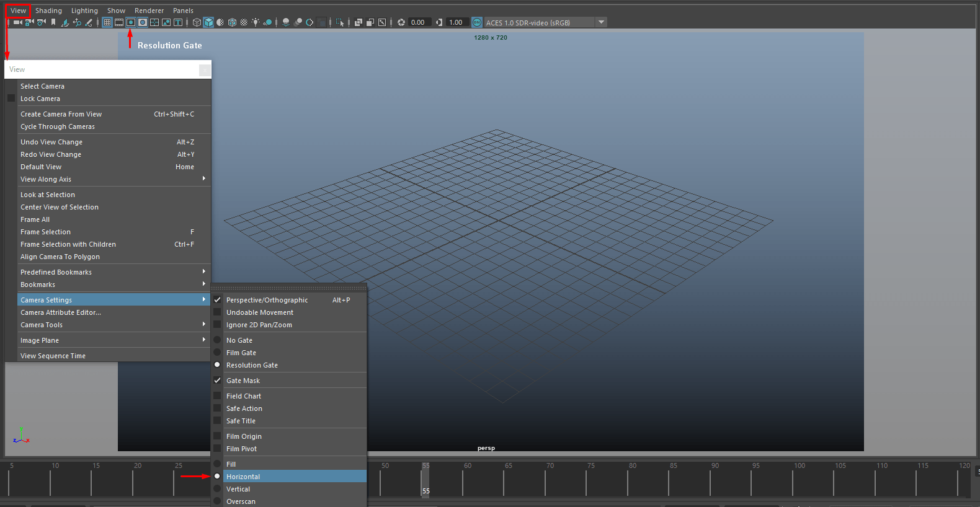Click the Select Camera icon in toolbar

click(17, 22)
